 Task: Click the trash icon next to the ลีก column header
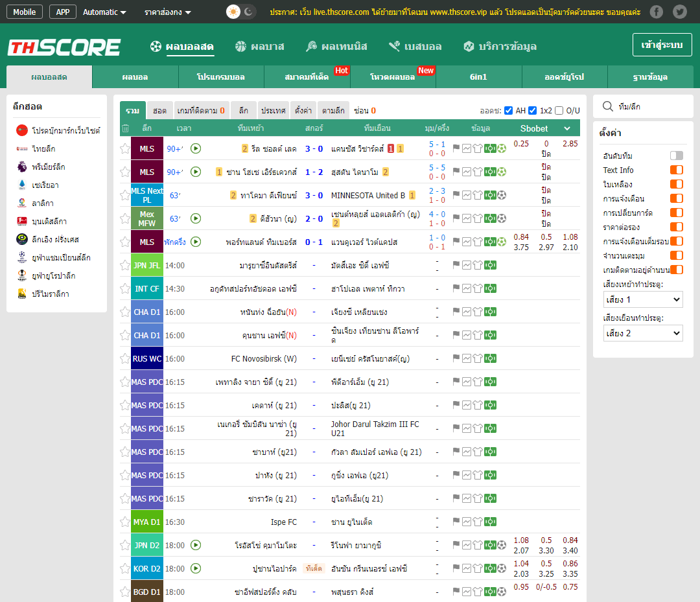pyautogui.click(x=125, y=128)
